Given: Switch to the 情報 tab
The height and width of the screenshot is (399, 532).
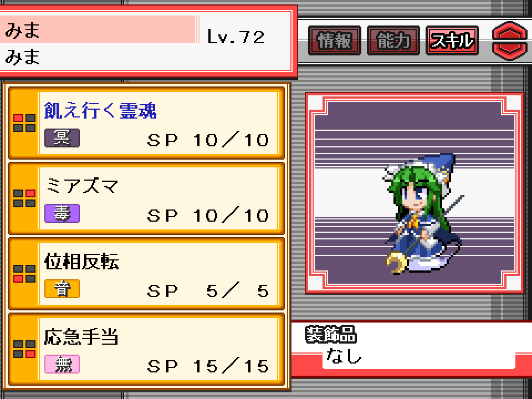Looking at the screenshot, I should click(334, 40).
